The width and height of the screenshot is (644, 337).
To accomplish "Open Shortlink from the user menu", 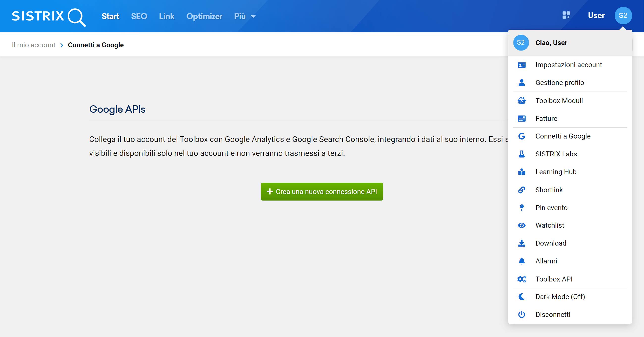I will (570, 190).
